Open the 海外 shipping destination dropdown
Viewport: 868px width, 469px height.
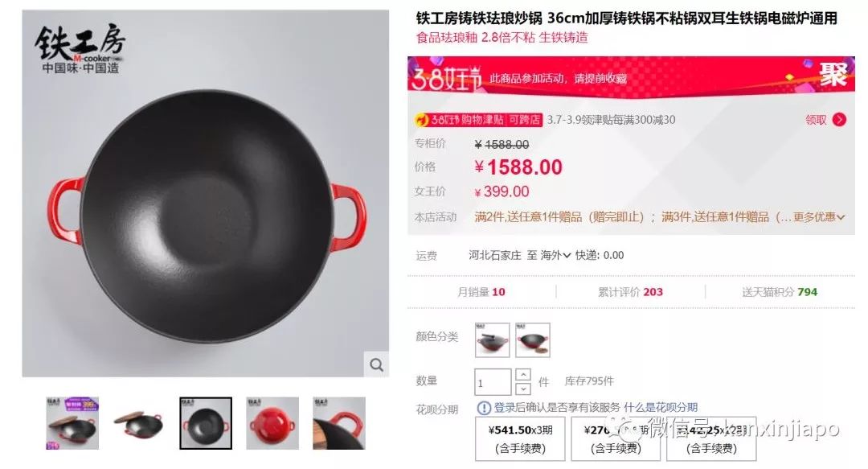point(555,255)
